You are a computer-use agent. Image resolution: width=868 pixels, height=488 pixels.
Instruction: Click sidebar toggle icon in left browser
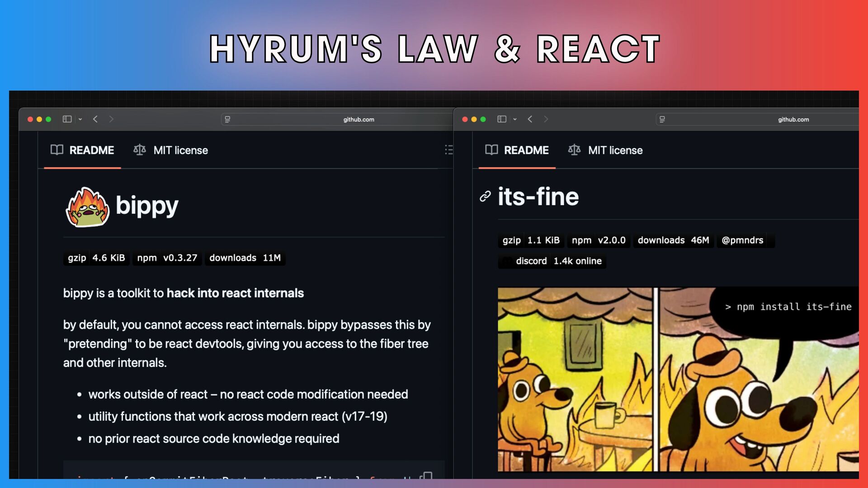tap(67, 119)
